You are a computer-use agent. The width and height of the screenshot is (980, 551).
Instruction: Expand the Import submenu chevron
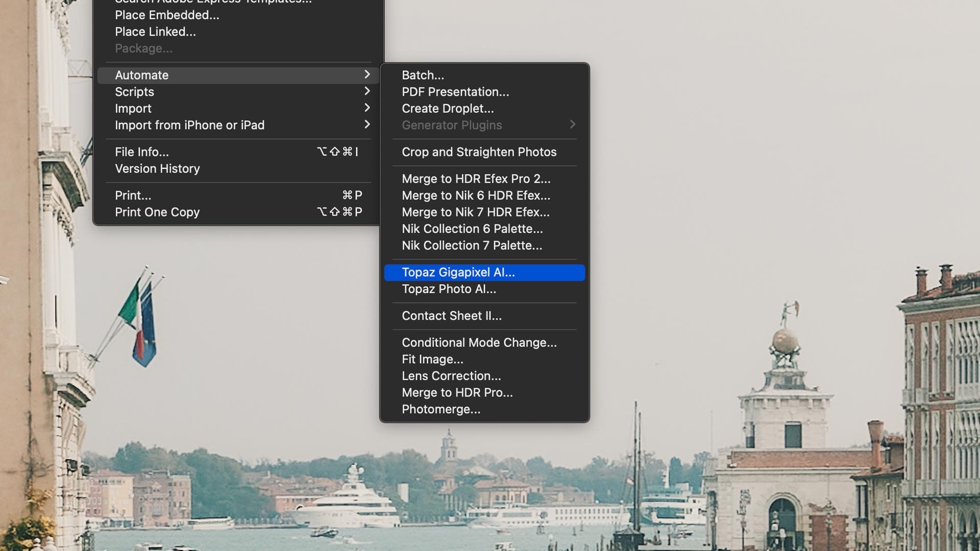(x=366, y=108)
